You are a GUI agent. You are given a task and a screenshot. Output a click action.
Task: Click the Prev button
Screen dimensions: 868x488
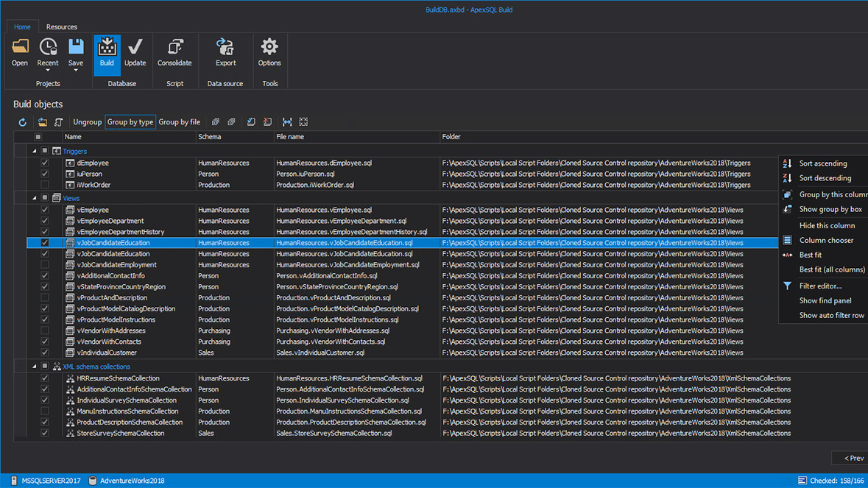point(850,458)
